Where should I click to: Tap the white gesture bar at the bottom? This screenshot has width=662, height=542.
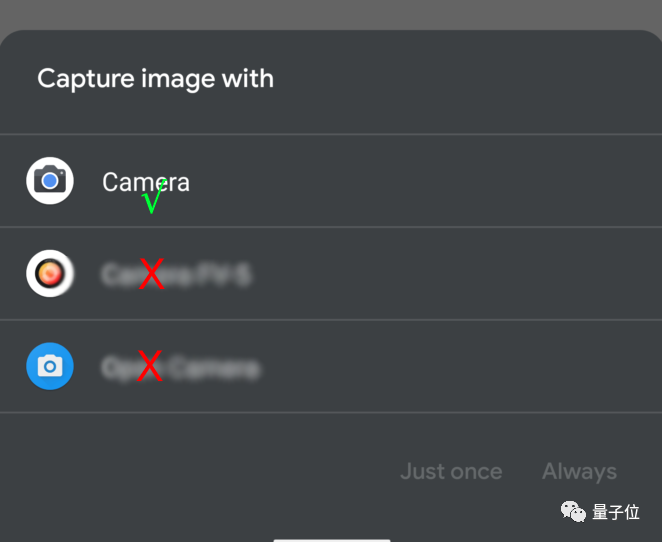[x=332, y=540]
